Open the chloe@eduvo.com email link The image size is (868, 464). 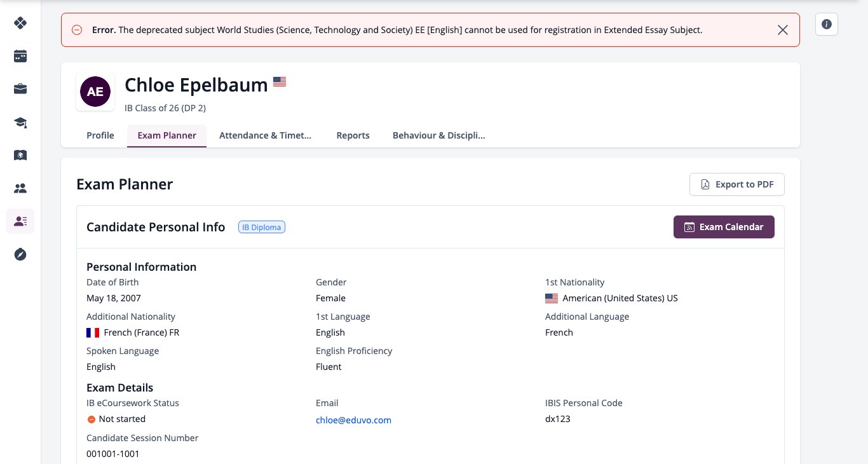point(353,420)
